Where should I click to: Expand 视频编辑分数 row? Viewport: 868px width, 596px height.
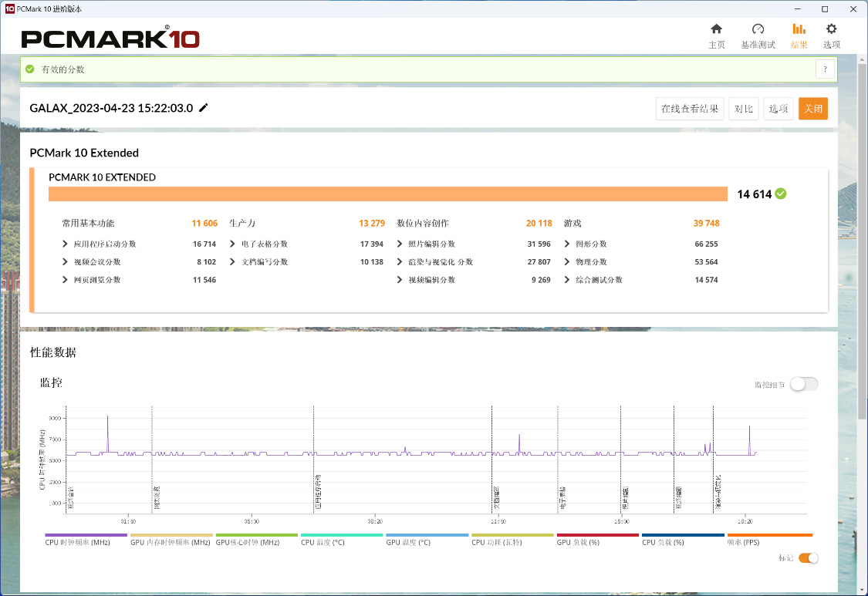400,279
